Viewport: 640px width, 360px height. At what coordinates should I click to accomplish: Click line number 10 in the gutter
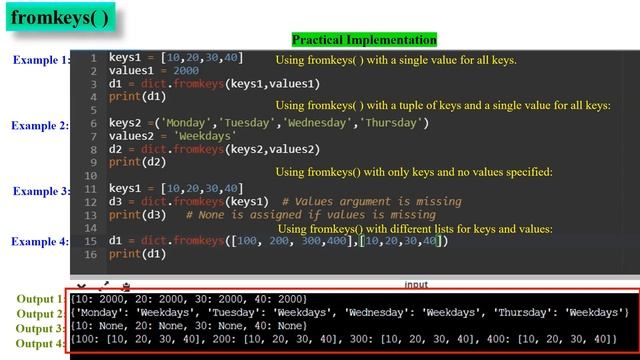pos(91,176)
